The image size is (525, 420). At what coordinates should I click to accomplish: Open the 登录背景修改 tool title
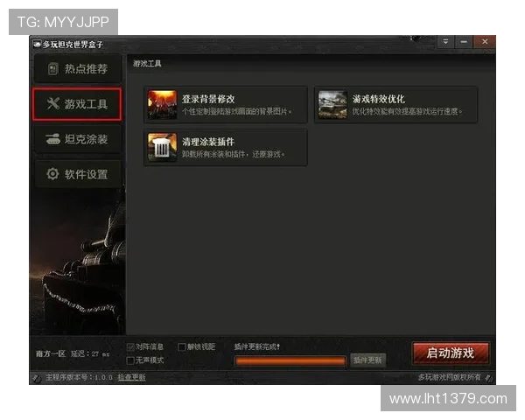(208, 99)
